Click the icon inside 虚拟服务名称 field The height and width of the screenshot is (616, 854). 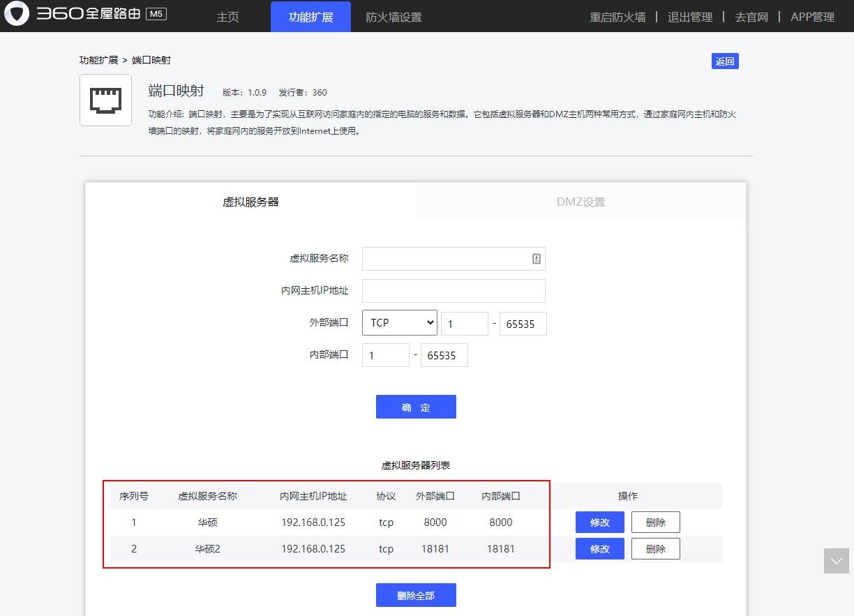click(x=536, y=258)
